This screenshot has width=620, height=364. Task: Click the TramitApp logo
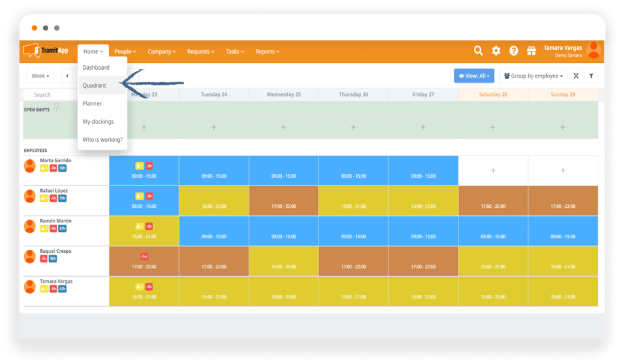47,52
